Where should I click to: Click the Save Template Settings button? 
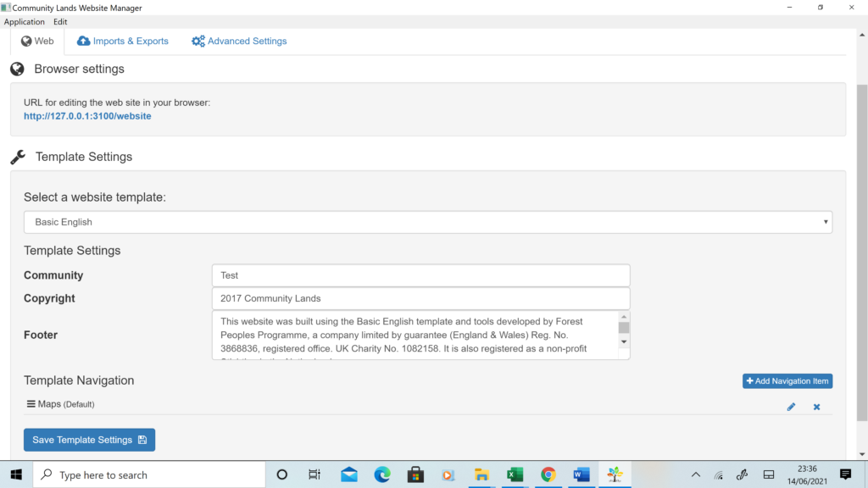point(89,440)
